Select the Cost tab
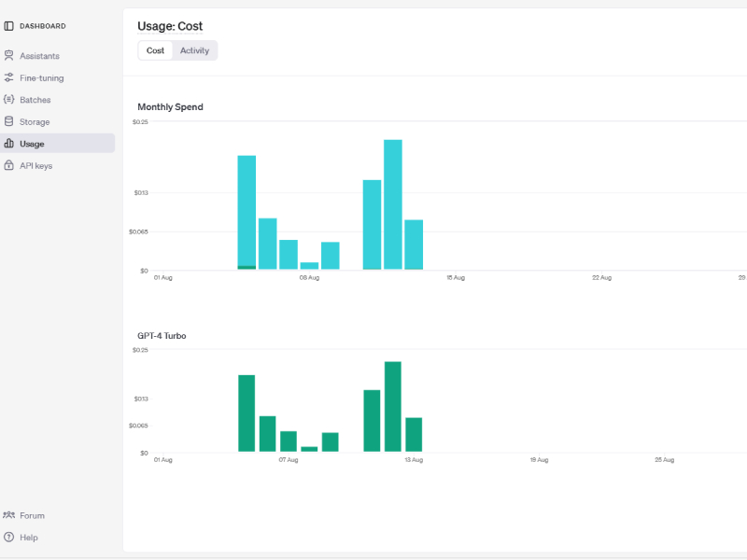The image size is (747, 560). pos(155,50)
